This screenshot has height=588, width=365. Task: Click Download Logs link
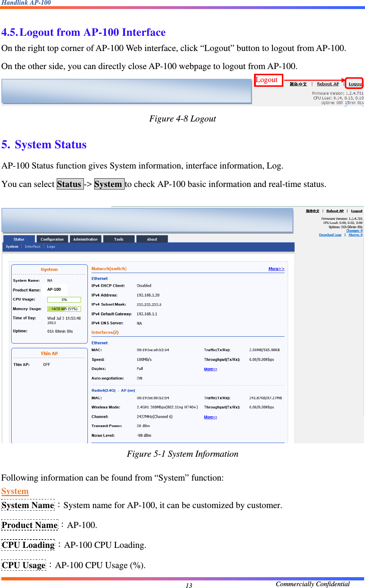click(x=330, y=235)
